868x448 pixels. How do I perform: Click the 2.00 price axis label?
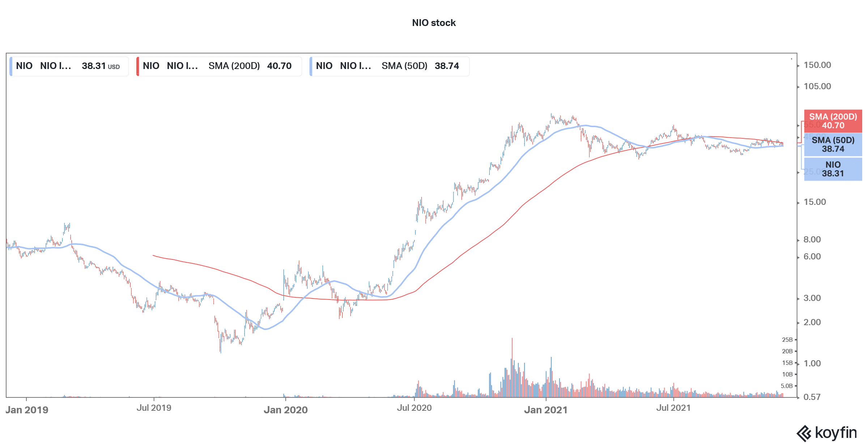click(x=812, y=322)
